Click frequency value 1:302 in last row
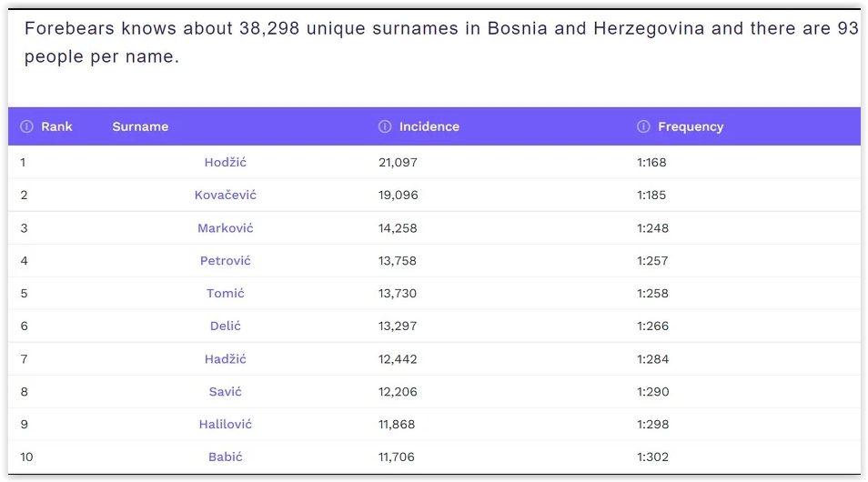 (652, 457)
